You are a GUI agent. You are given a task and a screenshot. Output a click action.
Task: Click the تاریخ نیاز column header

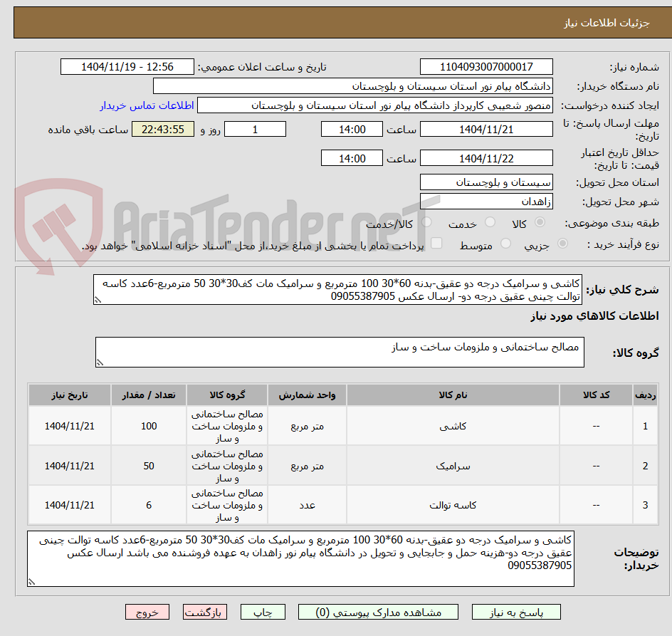(70, 395)
